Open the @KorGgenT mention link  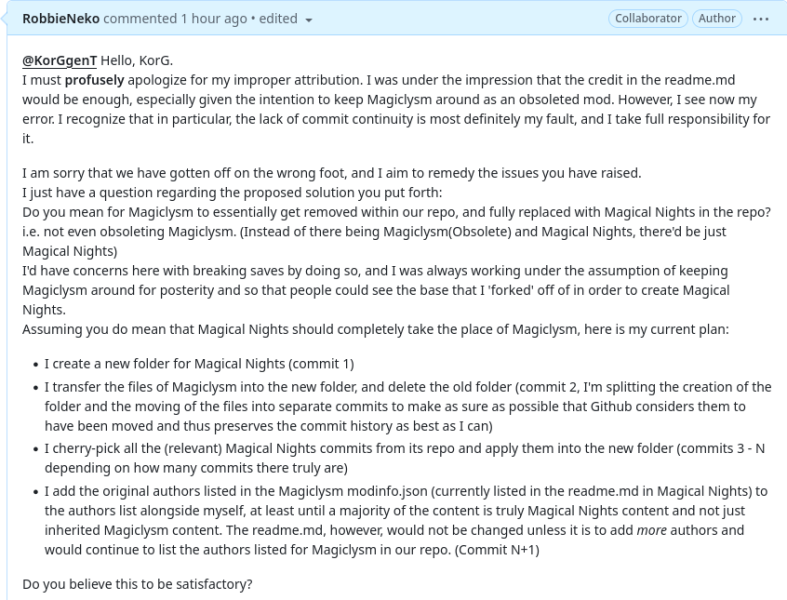click(x=59, y=61)
